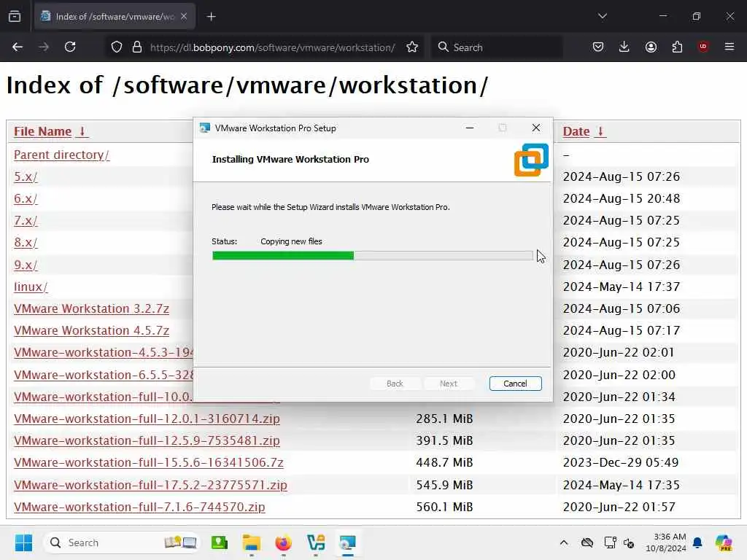Close the Index of /software tab
This screenshot has height=560, width=747.
click(184, 16)
